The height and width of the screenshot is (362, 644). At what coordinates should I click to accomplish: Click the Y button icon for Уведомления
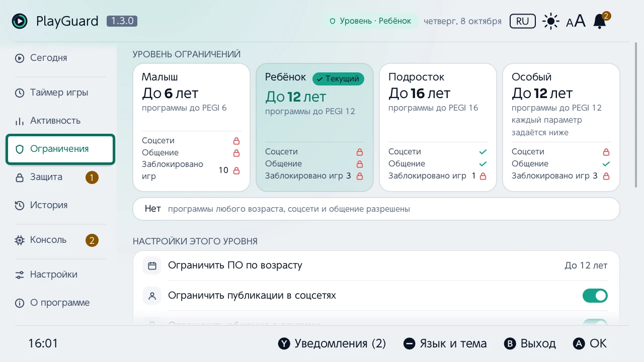click(x=284, y=344)
